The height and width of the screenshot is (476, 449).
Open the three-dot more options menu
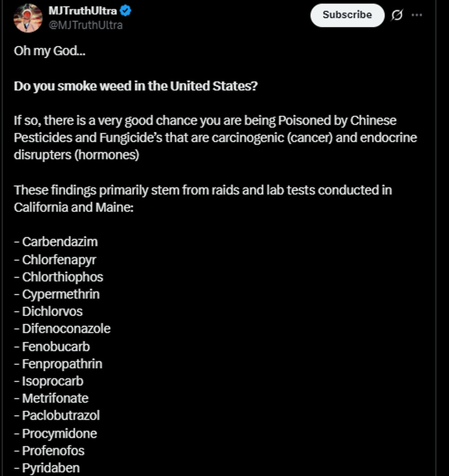(x=417, y=15)
